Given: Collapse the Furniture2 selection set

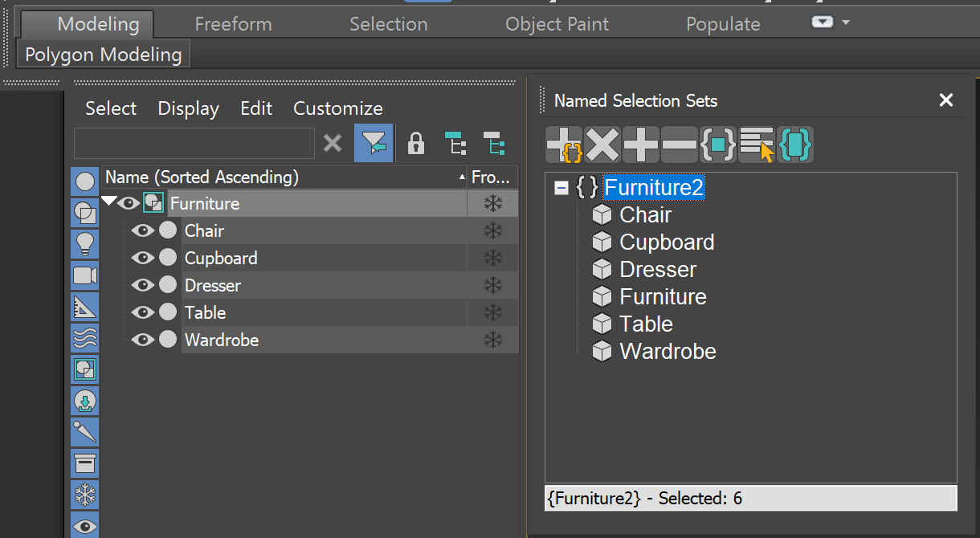Looking at the screenshot, I should tap(561, 188).
